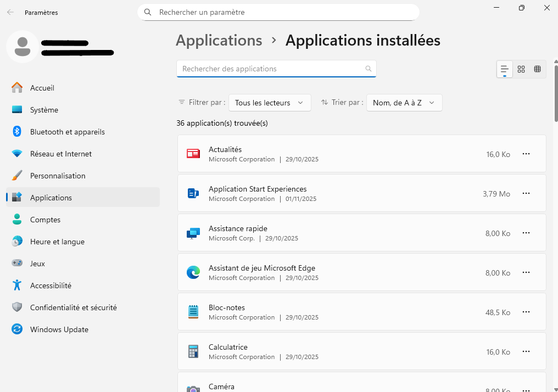
Task: Click the Actualités app icon
Action: [193, 154]
